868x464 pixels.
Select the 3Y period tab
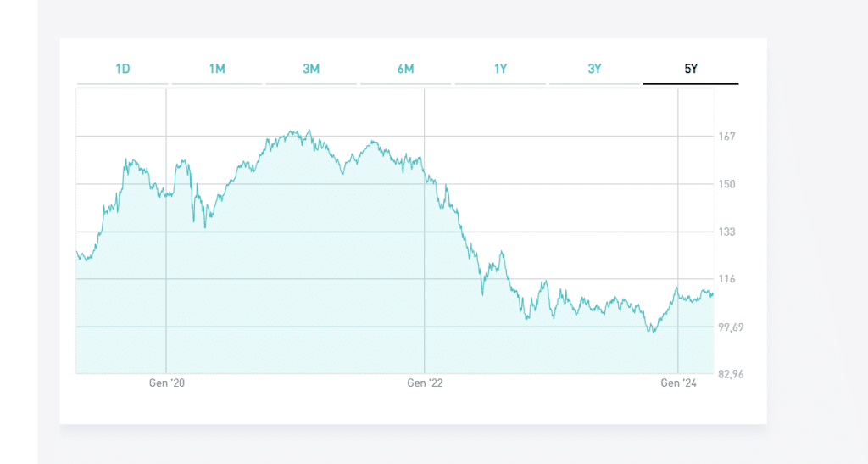coord(594,69)
